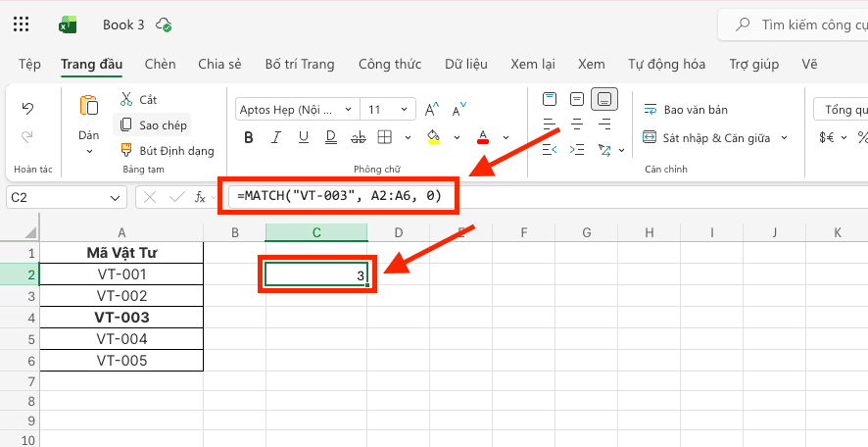Screen dimensions: 868x447
Task: Open the cell borders tool
Action: [x=385, y=136]
